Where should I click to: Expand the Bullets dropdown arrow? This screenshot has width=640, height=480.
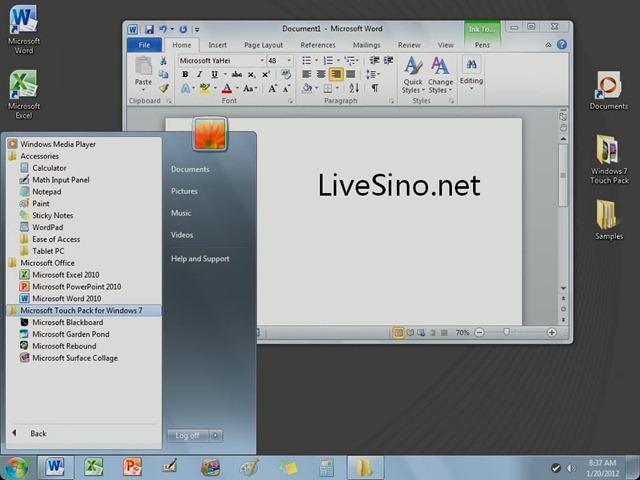pyautogui.click(x=316, y=61)
